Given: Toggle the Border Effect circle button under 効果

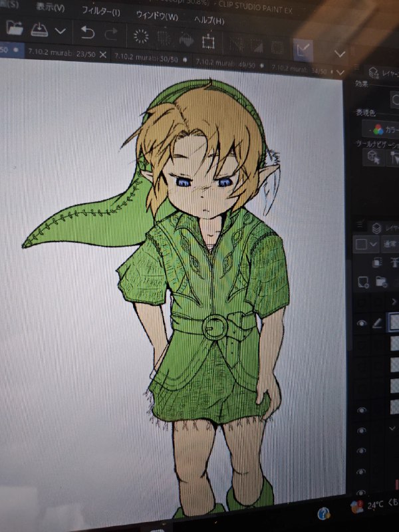Looking at the screenshot, I should click(x=395, y=100).
